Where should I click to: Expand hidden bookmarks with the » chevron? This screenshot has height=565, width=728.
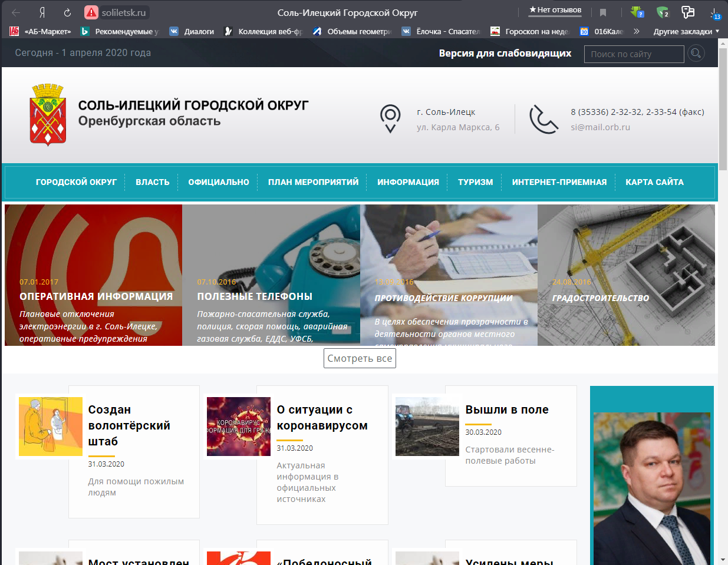click(637, 31)
